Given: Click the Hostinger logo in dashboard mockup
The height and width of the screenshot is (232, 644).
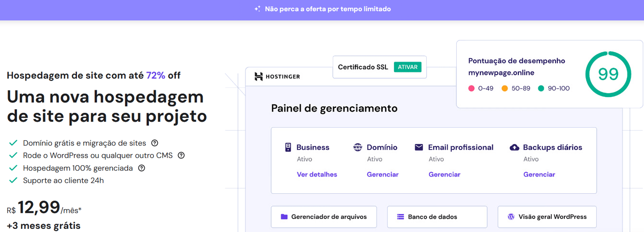Looking at the screenshot, I should pos(277,77).
